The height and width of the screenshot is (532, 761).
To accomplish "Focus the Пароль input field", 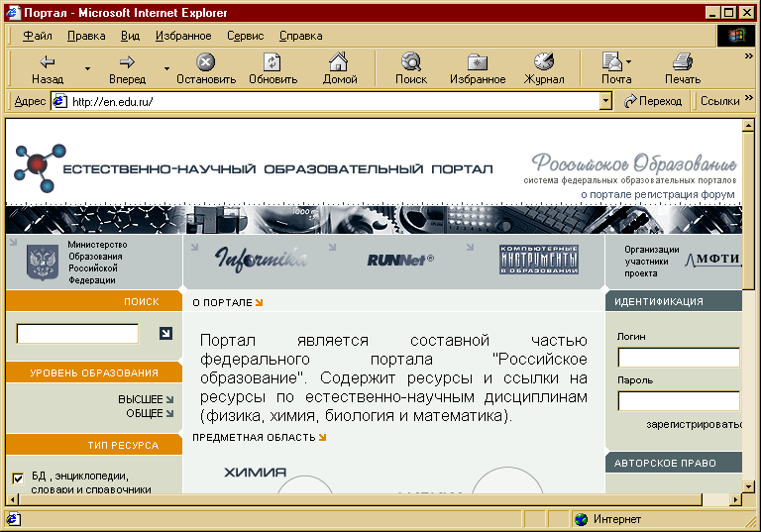I will (x=679, y=401).
